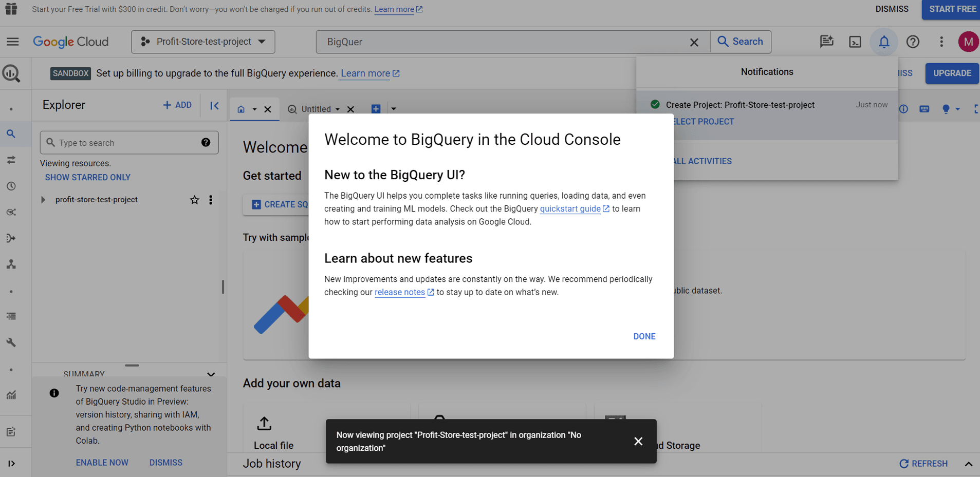This screenshot has height=477, width=980.
Task: Click ENABLE NOW for BigQuery Studio preview
Action: (x=102, y=463)
